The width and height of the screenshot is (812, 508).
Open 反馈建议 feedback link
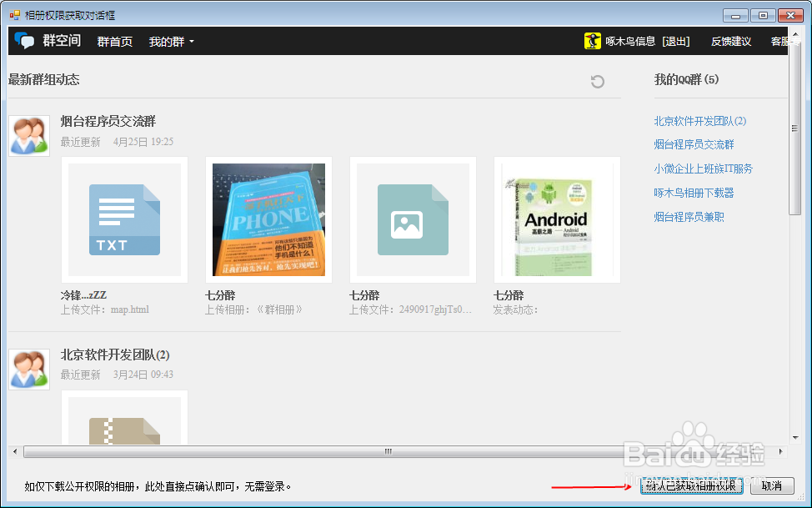[730, 41]
